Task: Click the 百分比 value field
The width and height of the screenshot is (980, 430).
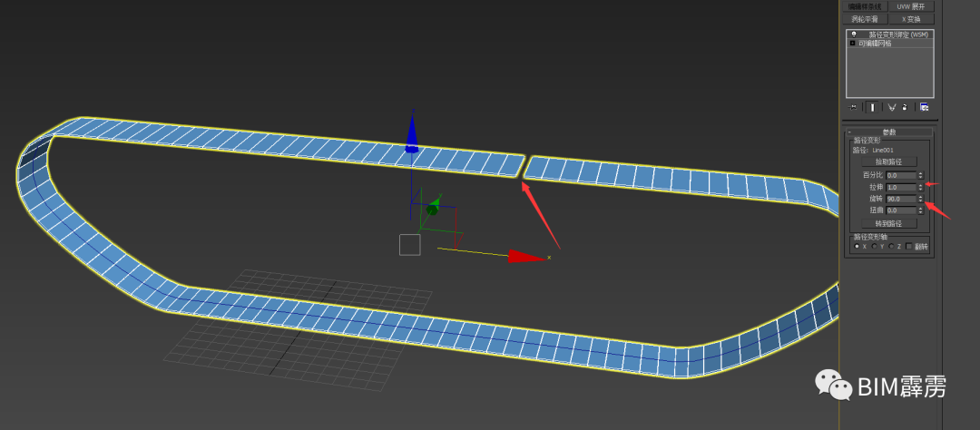Action: (x=901, y=176)
